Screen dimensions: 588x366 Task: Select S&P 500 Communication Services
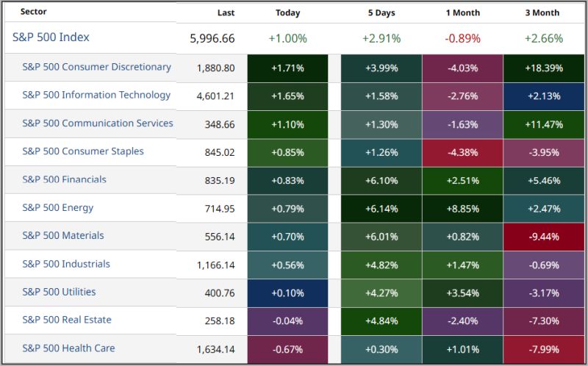[x=98, y=123]
